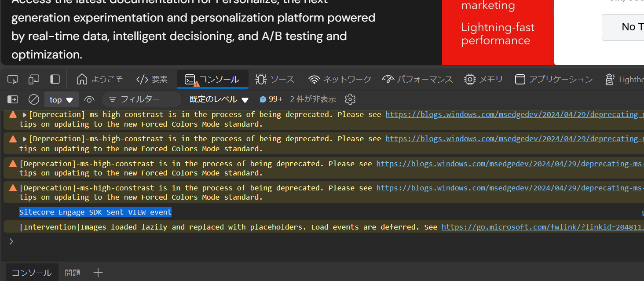The height and width of the screenshot is (281, 644).
Task: Expand the first Deprecation warning message
Action: (25, 115)
